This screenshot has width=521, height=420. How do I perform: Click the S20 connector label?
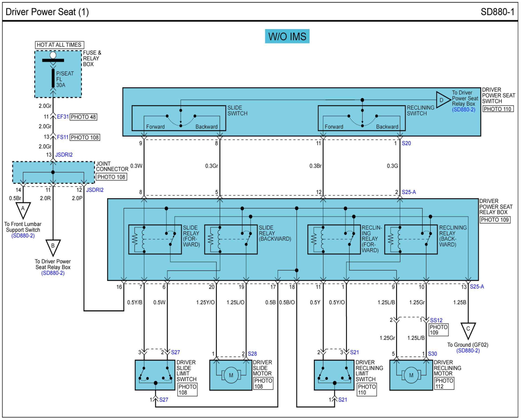(x=406, y=143)
